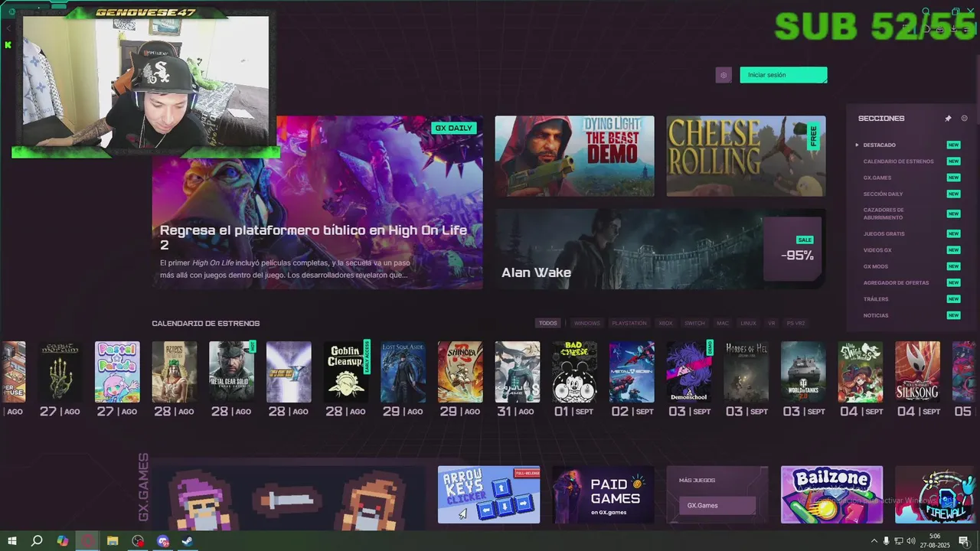
Task: Open Discord taskbar icon with notifications
Action: [x=163, y=541]
